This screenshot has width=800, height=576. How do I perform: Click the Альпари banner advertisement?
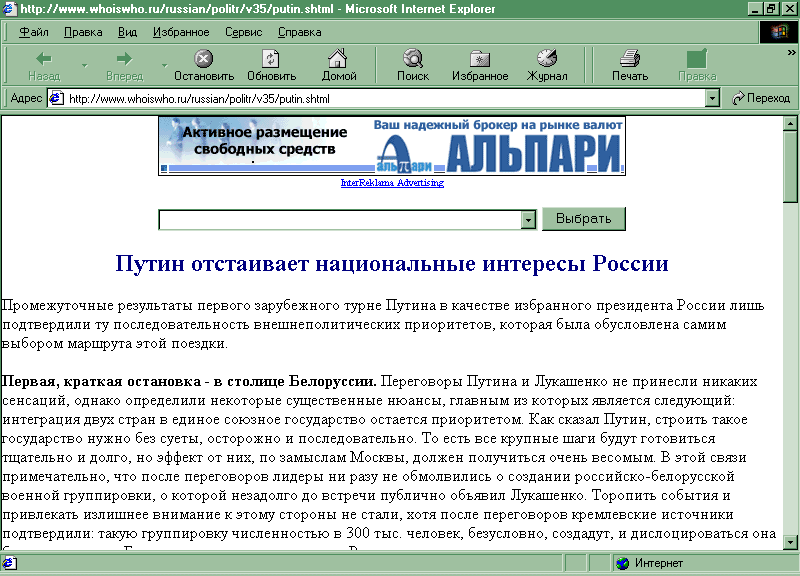click(392, 146)
